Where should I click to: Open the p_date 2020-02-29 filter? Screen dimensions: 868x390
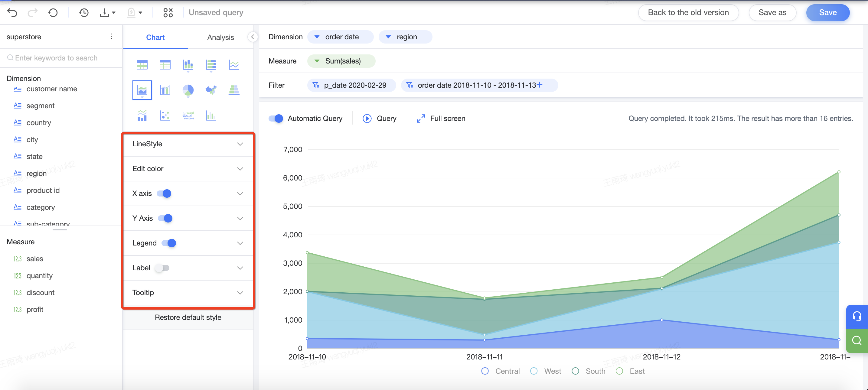coord(351,85)
